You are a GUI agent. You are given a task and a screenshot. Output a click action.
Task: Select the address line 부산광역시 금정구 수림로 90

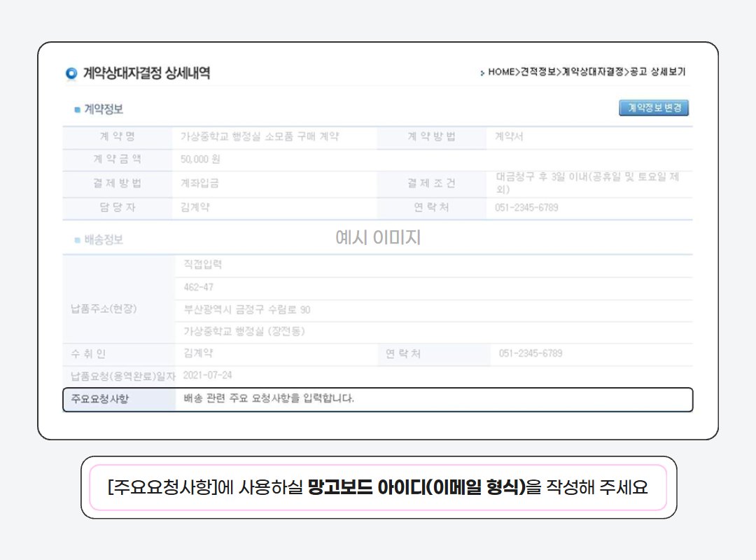pyautogui.click(x=247, y=310)
